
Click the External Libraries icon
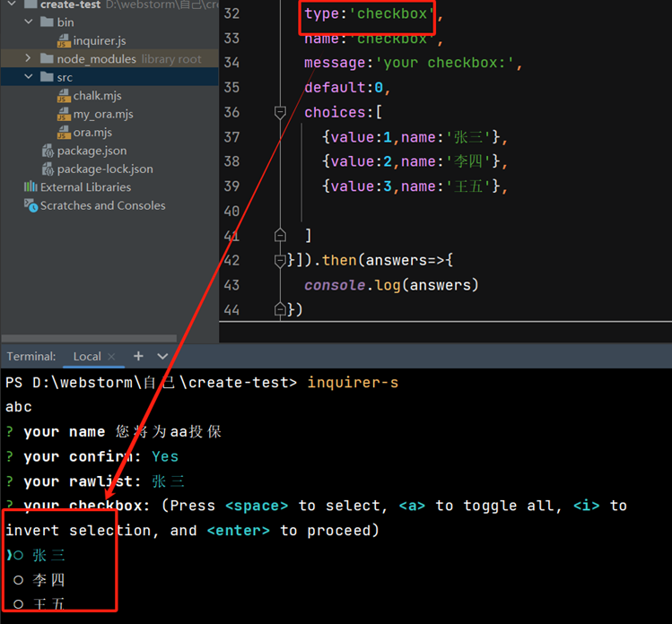(x=31, y=186)
